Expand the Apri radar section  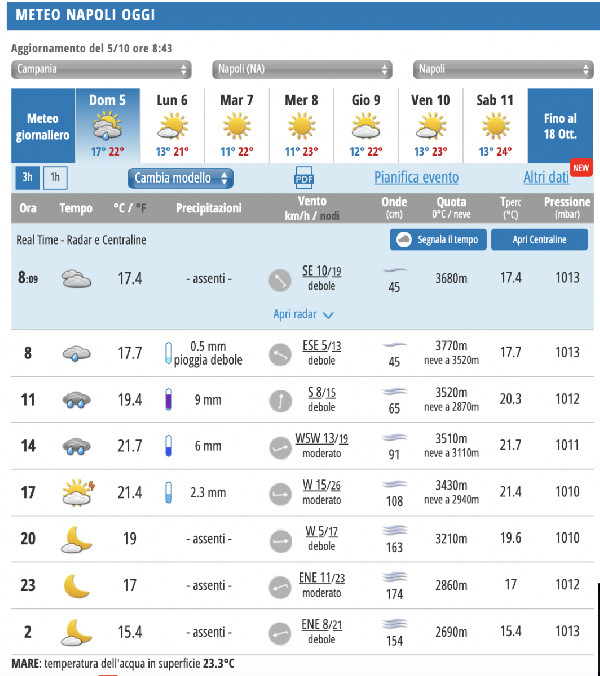click(304, 313)
